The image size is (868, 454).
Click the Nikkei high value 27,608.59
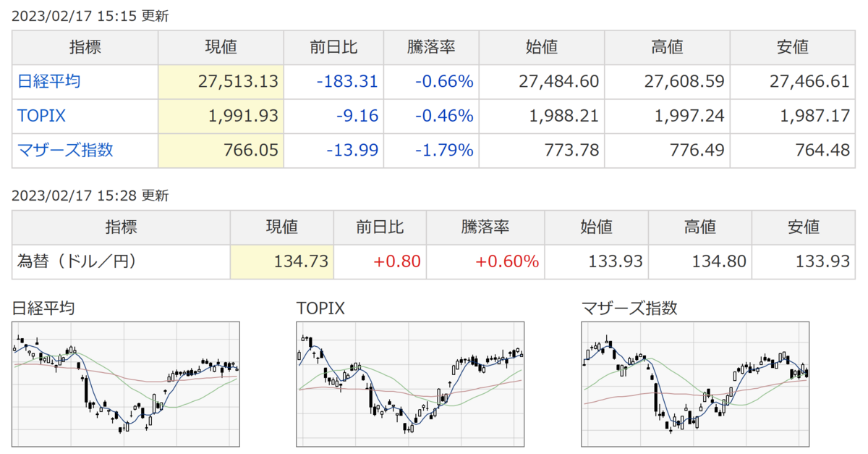pyautogui.click(x=684, y=82)
